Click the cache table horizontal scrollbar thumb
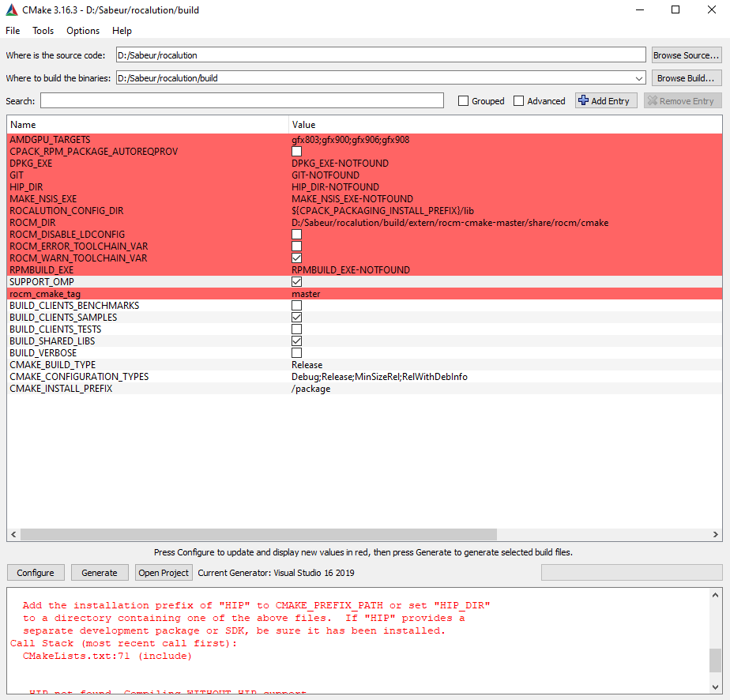730x700 pixels. click(x=259, y=534)
